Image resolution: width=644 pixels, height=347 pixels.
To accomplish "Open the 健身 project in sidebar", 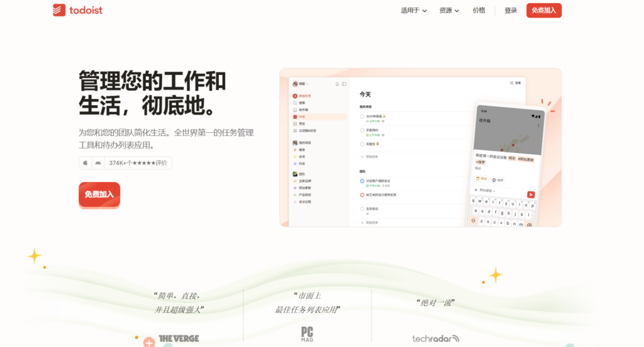I will tap(302, 150).
